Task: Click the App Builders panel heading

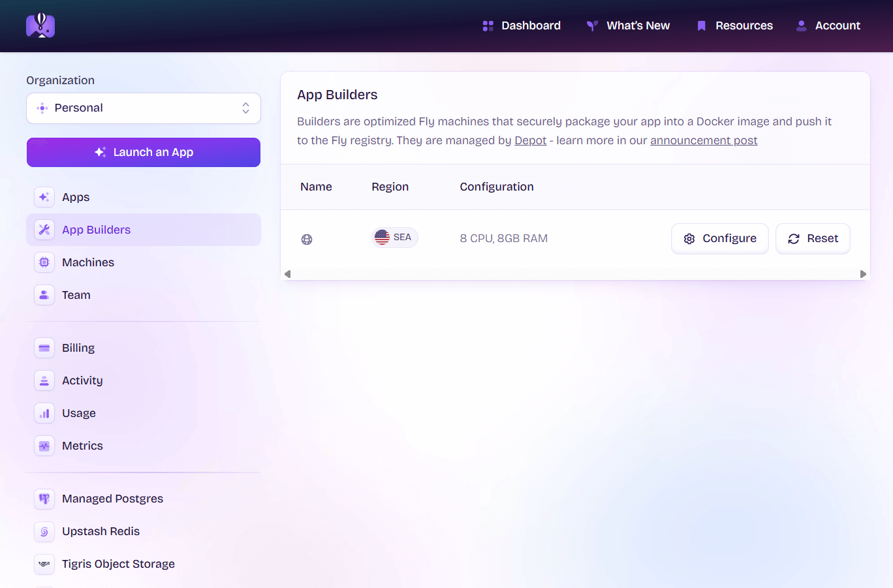Action: coord(337,95)
